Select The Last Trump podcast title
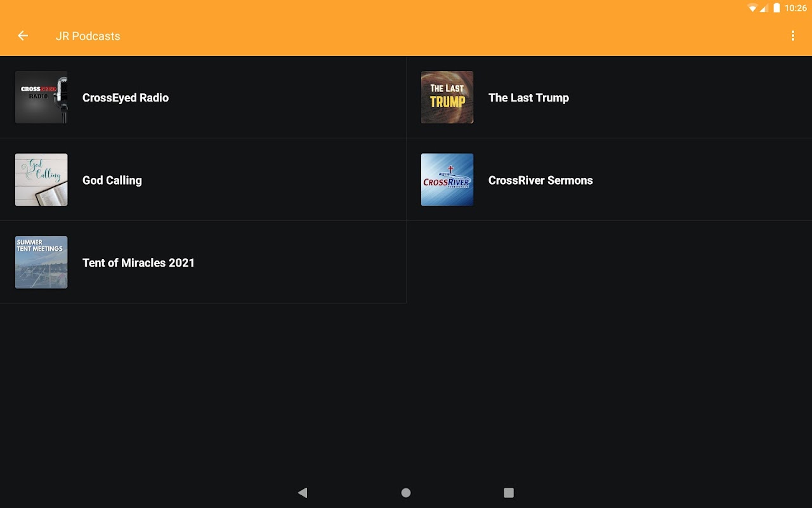 [528, 98]
